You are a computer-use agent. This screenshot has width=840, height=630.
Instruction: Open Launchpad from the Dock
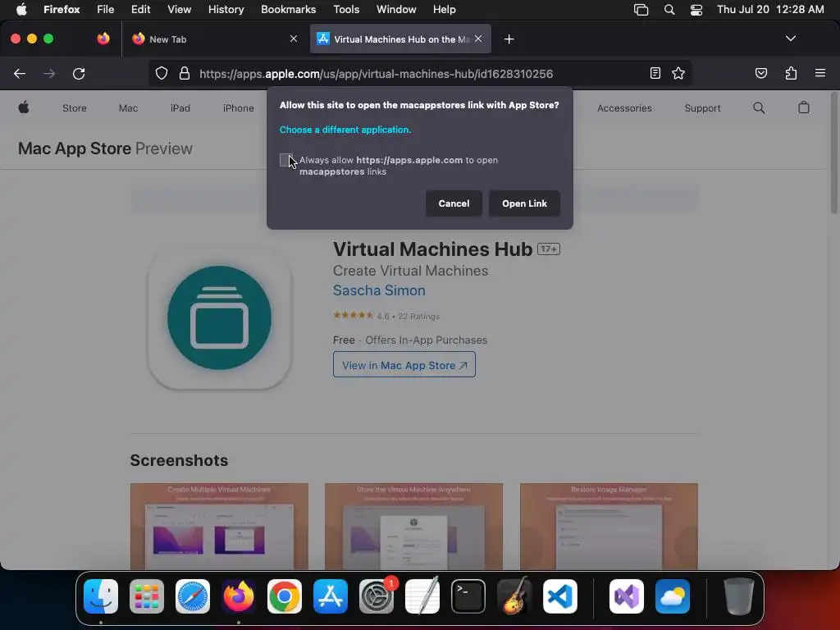[147, 596]
